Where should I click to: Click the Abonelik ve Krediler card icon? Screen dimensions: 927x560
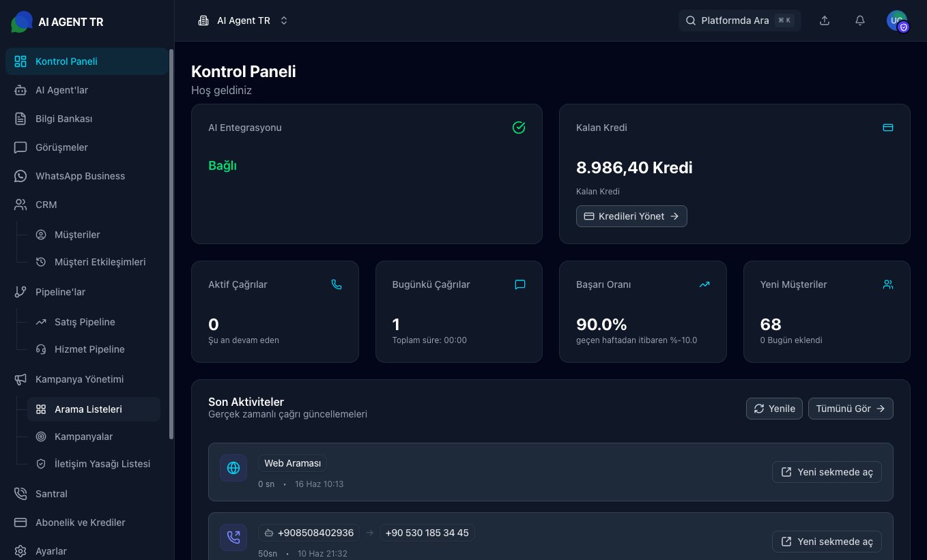[x=20, y=522]
